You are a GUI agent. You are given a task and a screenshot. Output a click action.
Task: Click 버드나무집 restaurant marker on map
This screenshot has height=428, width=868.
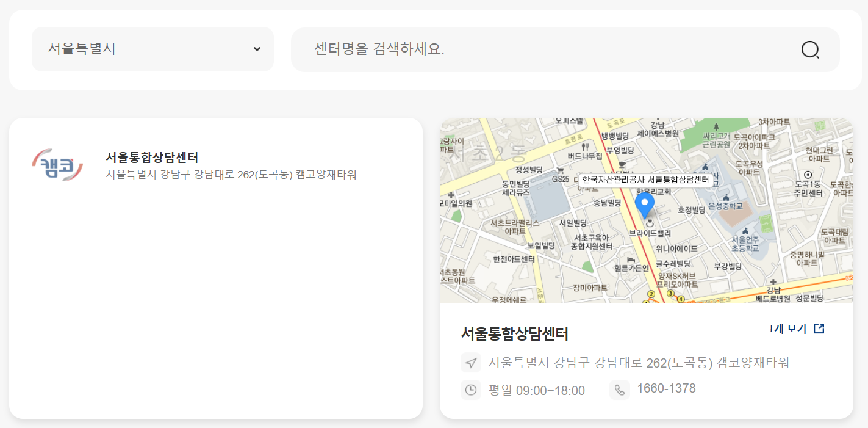(585, 152)
